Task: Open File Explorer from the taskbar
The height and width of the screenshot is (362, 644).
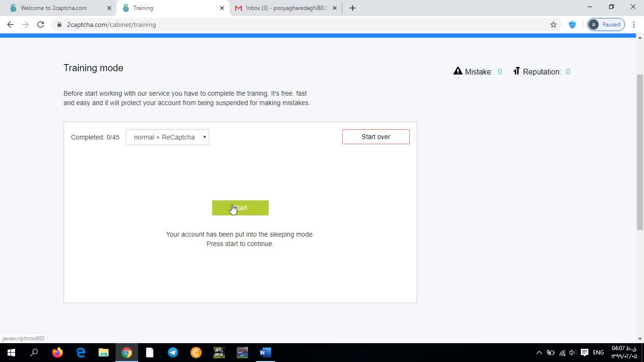Action: tap(104, 353)
